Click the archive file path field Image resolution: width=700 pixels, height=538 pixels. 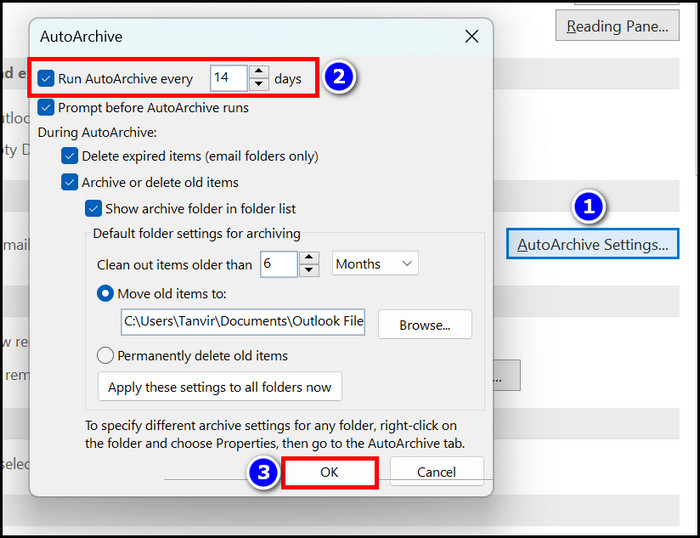click(x=243, y=321)
